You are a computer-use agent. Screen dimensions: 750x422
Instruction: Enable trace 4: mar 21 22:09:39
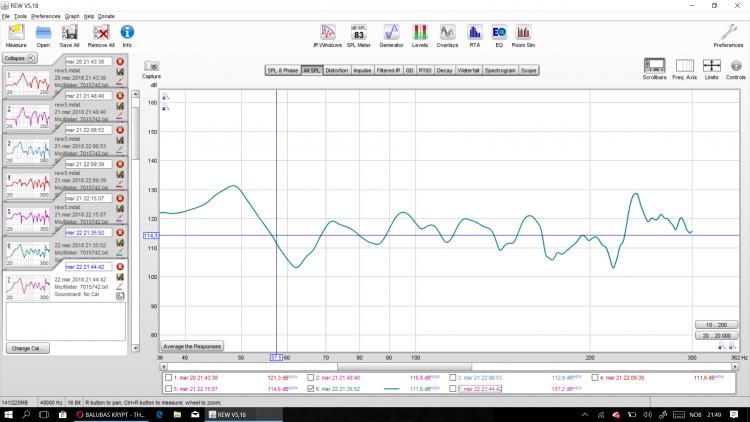tap(595, 378)
